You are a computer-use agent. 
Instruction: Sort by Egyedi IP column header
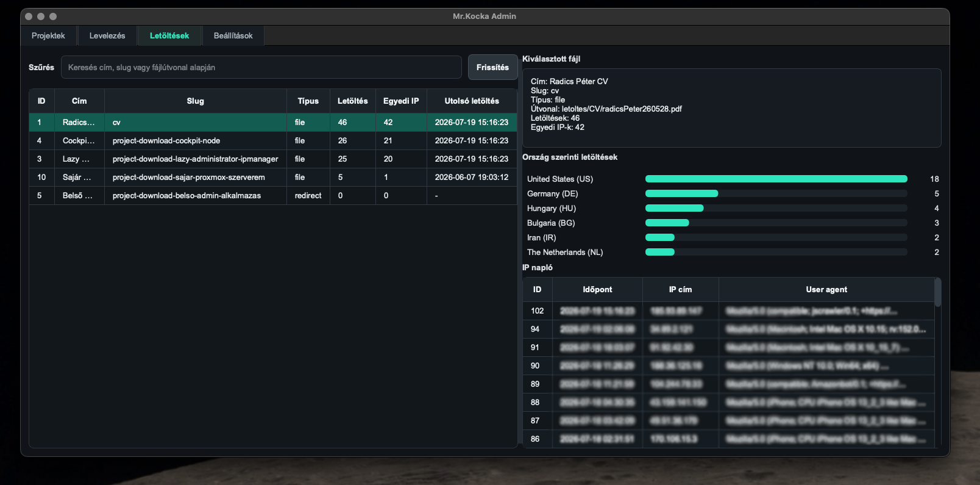[401, 101]
